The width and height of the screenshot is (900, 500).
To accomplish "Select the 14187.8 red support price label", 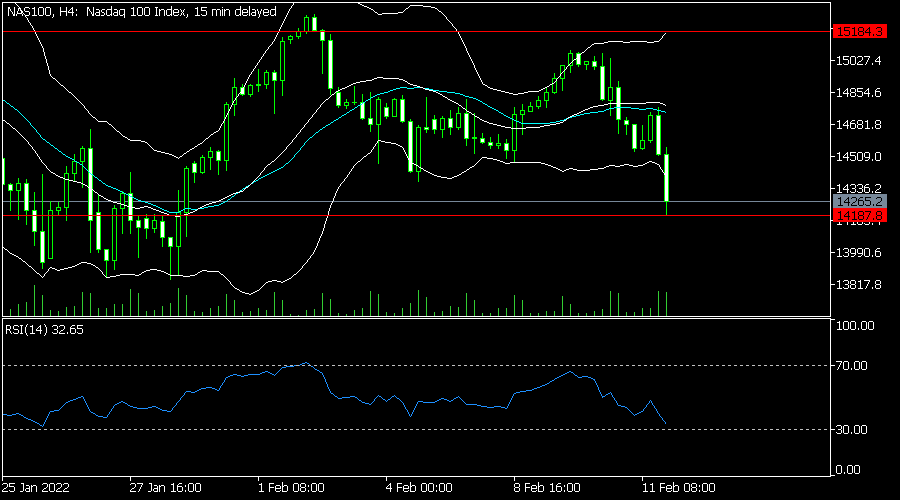I will (859, 216).
